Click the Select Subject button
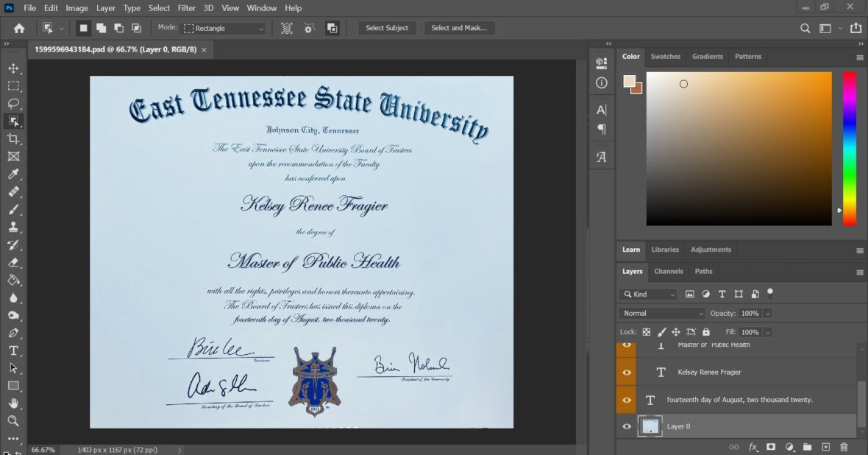 click(387, 28)
